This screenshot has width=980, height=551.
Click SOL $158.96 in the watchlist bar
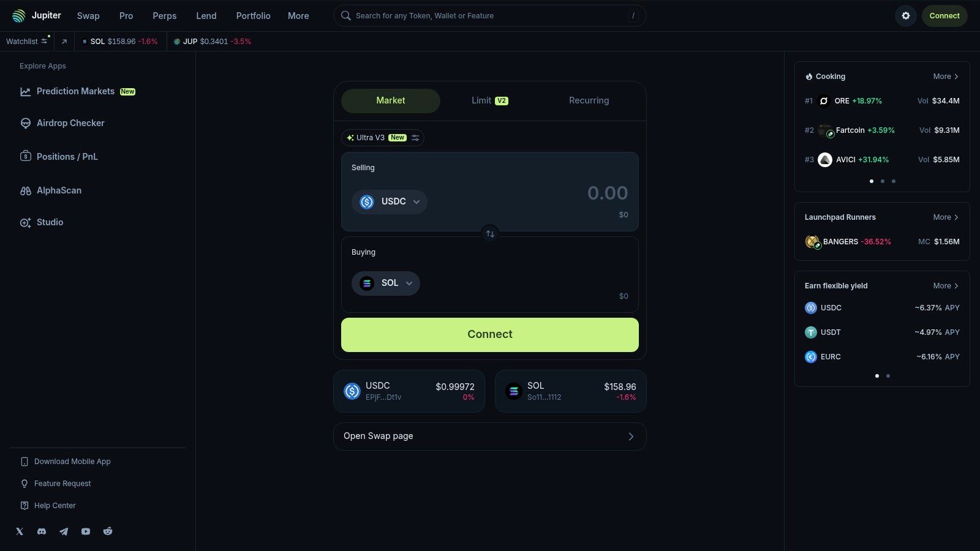click(120, 42)
